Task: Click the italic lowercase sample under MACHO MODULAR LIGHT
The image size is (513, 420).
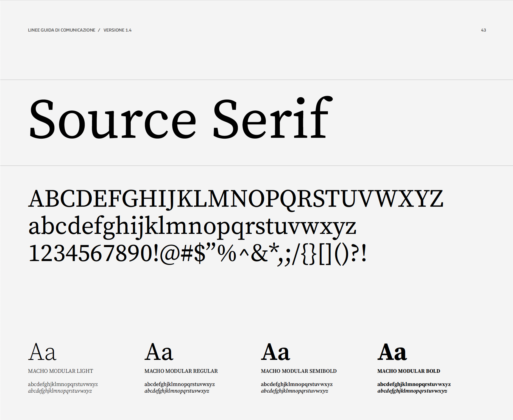Action: pos(60,391)
